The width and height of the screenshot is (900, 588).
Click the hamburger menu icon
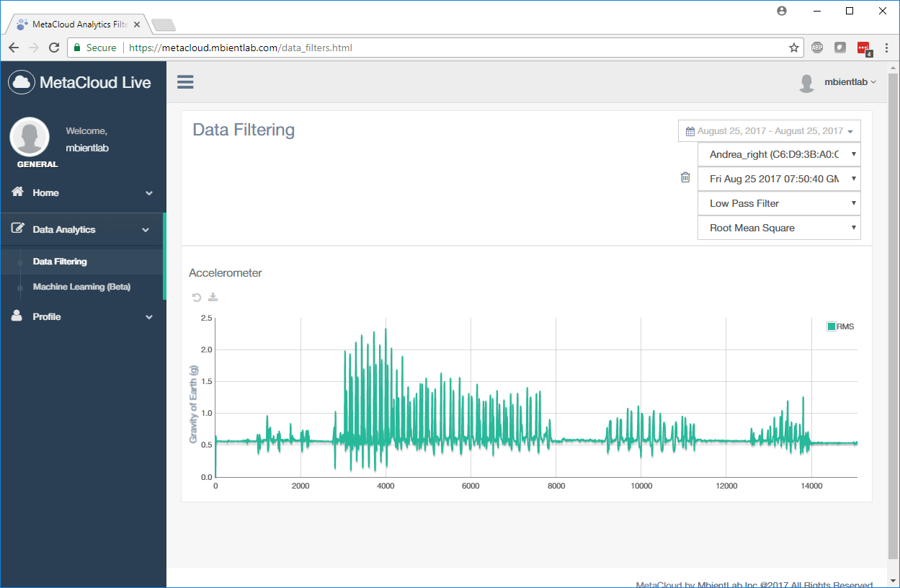coord(185,82)
